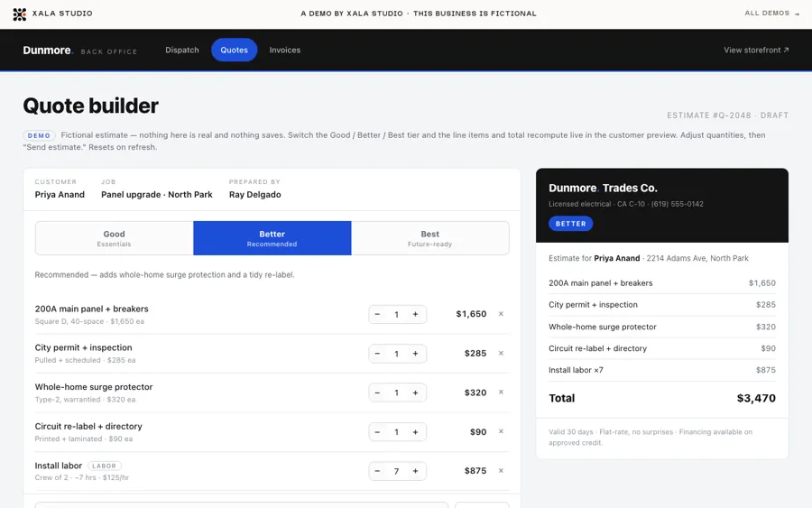Increase quantity of City permit + inspection
Viewport: 812px width, 508px height.
(415, 354)
